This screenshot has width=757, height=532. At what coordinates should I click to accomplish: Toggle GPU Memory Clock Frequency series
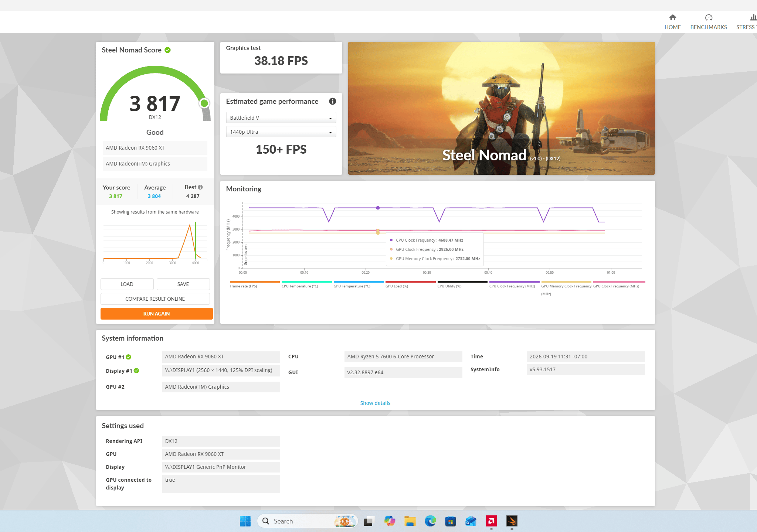pos(566,288)
